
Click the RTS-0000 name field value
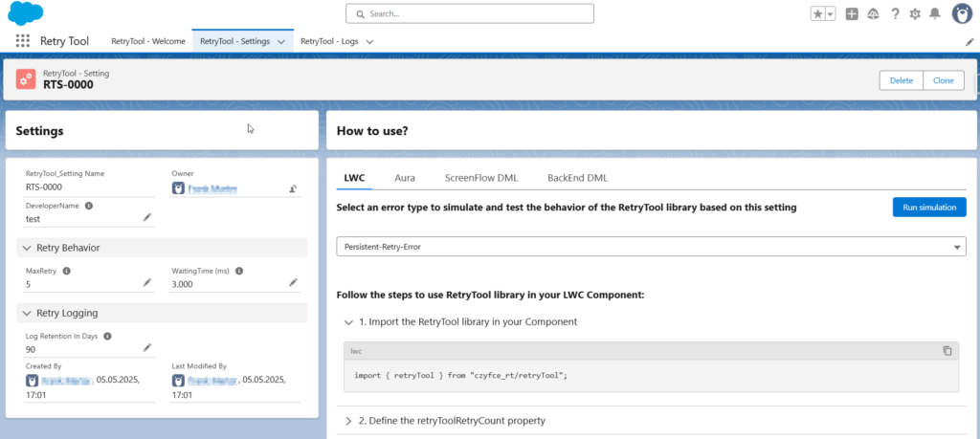point(44,187)
